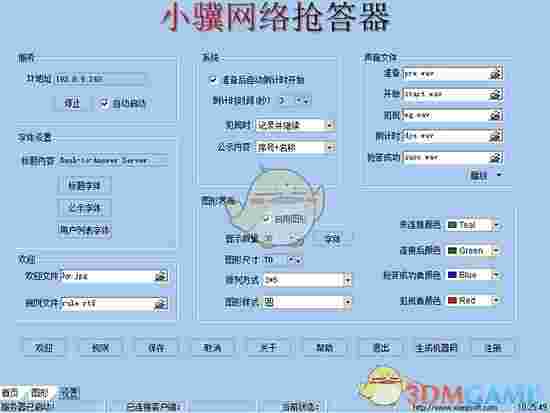
Task: Click the middle font button under 标题字体
Action: click(x=84, y=208)
